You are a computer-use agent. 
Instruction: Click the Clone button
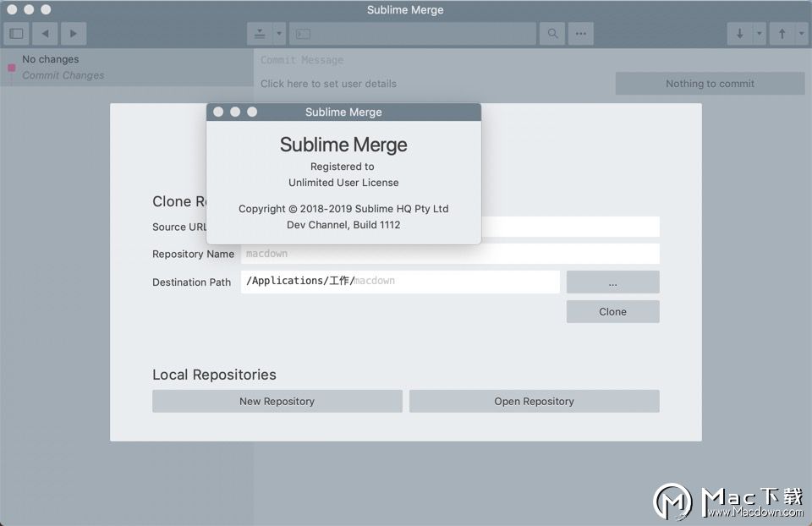pyautogui.click(x=612, y=312)
